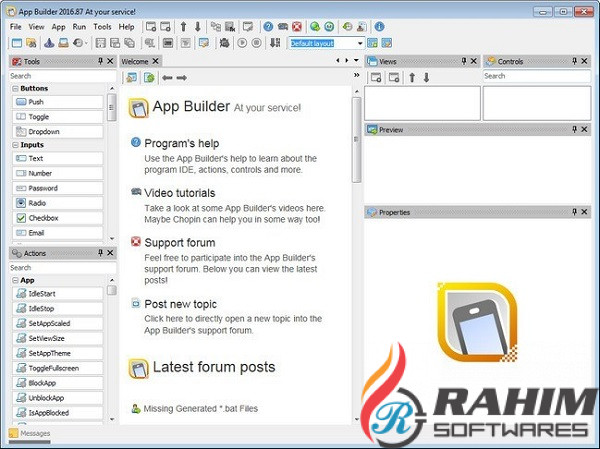
Task: Click save layout icon beside layout combo
Action: coord(372,43)
